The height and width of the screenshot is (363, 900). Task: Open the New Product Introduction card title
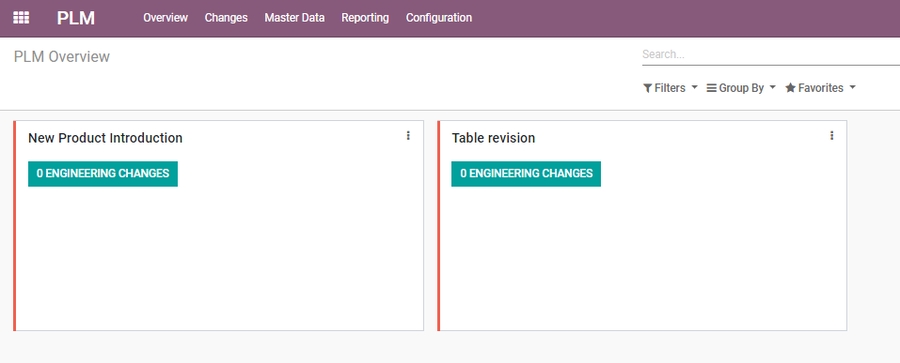[105, 138]
